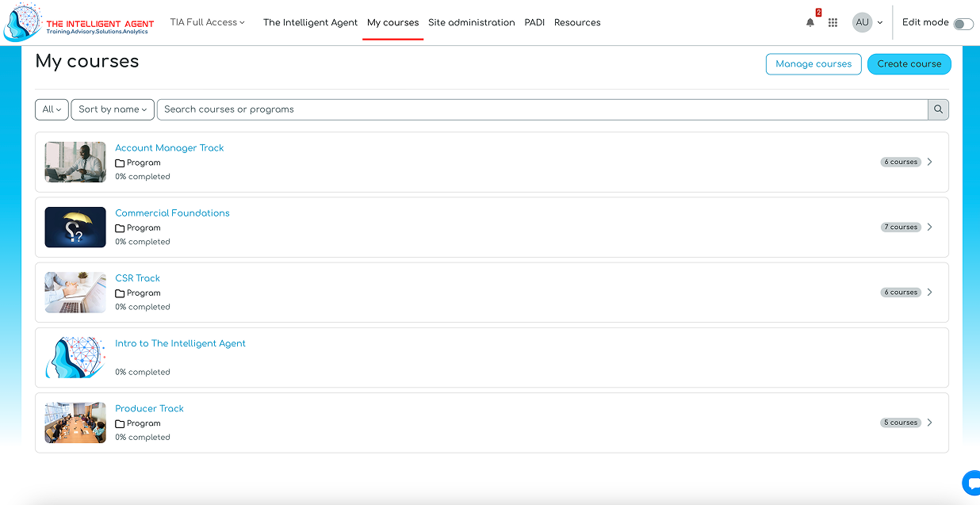Image resolution: width=980 pixels, height=505 pixels.
Task: Open the CSR Track link
Action: (137, 278)
